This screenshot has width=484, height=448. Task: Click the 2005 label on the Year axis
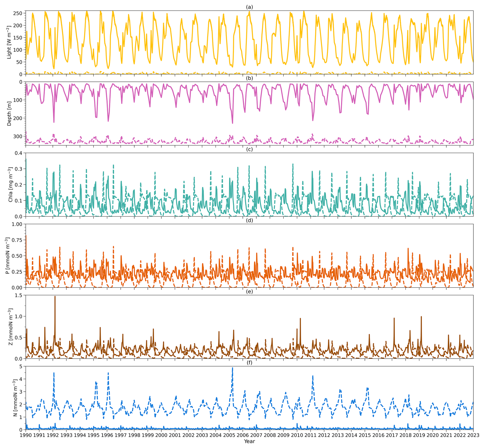(229, 435)
